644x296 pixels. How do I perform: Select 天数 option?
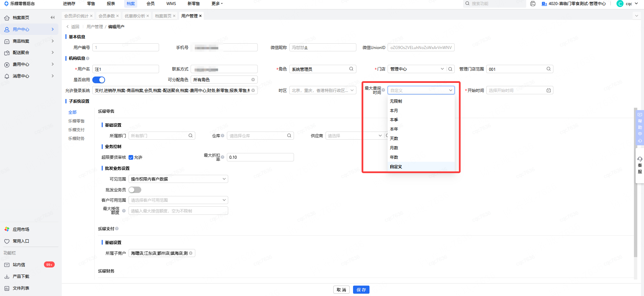(421, 138)
